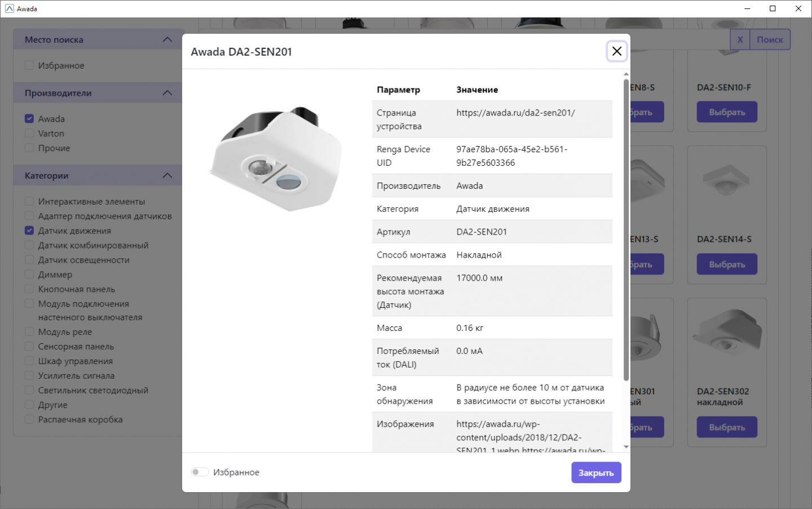
Task: Click the Awada app icon in the title bar
Action: [x=9, y=8]
